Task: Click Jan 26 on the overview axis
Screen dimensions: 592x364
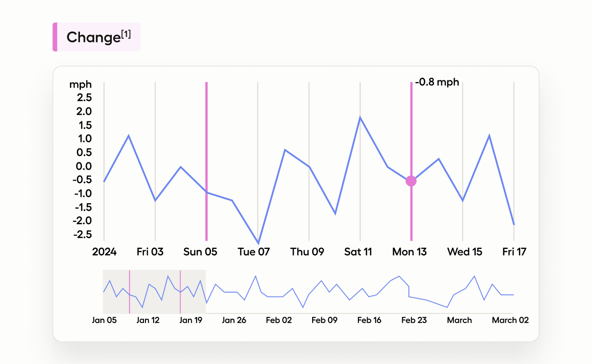Action: coord(234,320)
